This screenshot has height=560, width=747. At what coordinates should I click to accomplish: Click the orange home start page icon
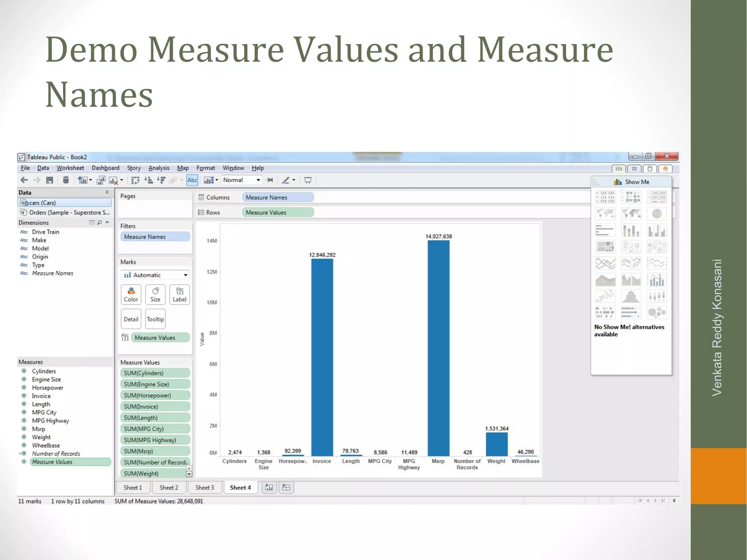[x=665, y=169]
